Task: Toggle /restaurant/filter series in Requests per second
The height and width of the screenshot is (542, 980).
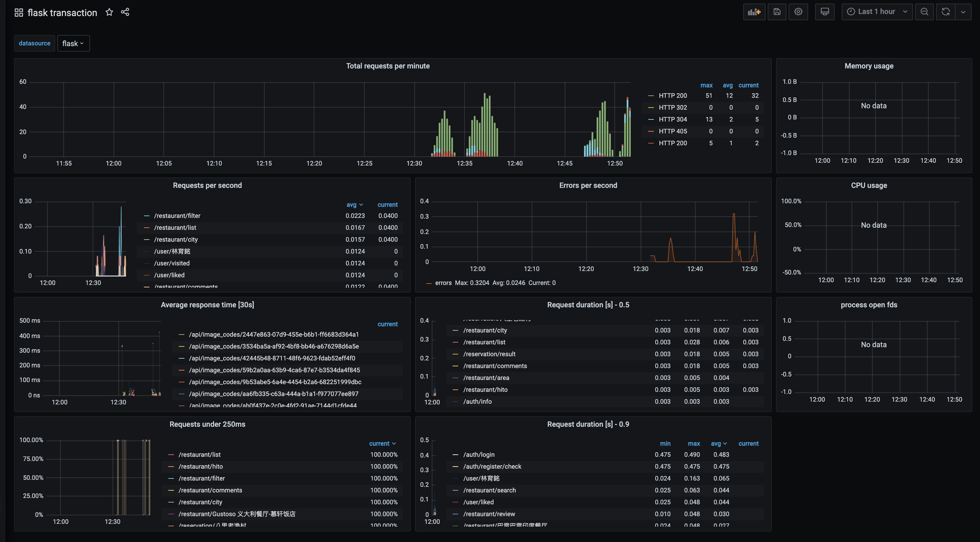Action: (x=177, y=216)
